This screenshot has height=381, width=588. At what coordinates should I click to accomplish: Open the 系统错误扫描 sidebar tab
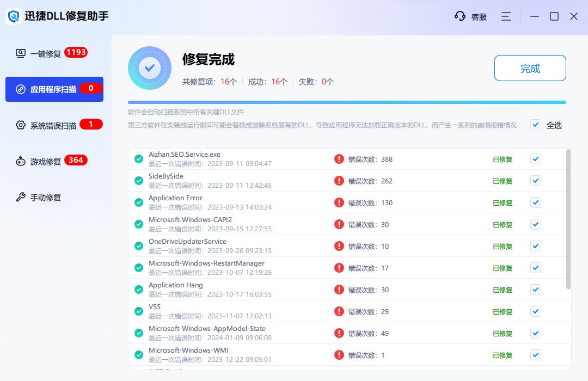pyautogui.click(x=54, y=125)
